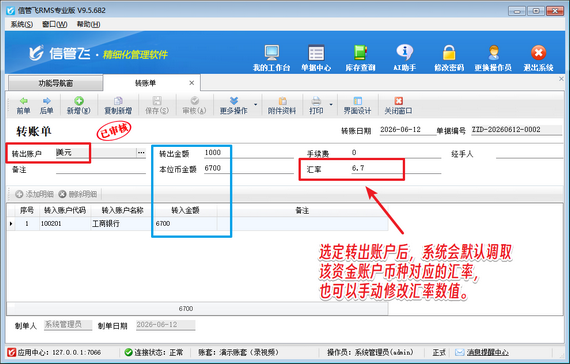Click the 汇率 field showing 6.7

tap(396, 168)
